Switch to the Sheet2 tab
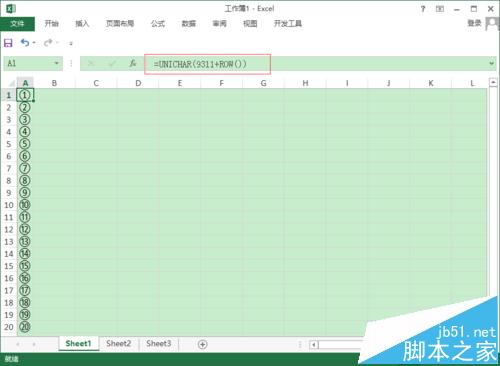The height and width of the screenshot is (366, 500). pyautogui.click(x=118, y=344)
